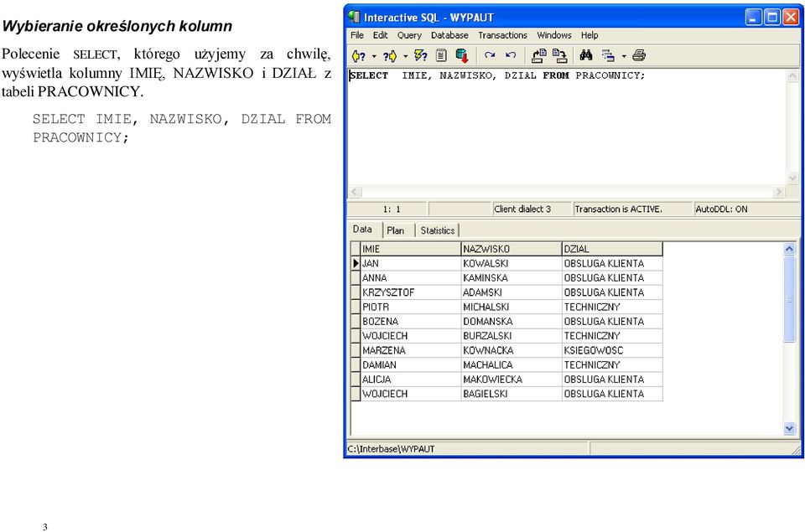Screen dimensions: 805x532
Task: Click inside the SQL statement editor
Action: pos(567,127)
